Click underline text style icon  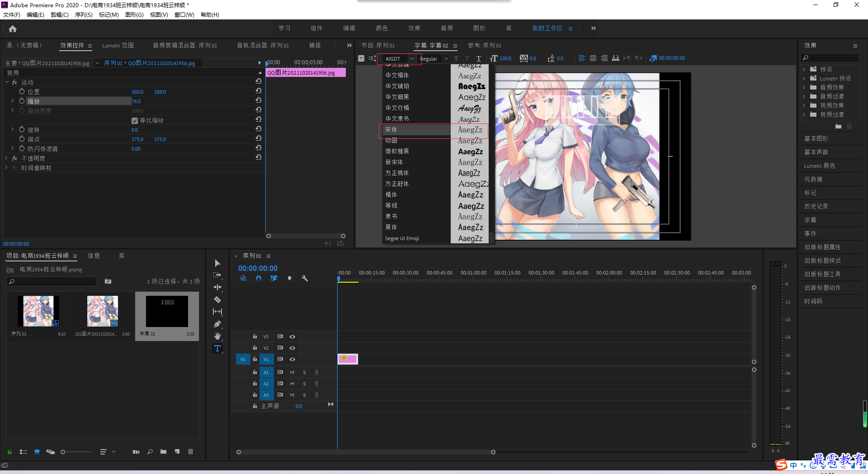(x=479, y=58)
